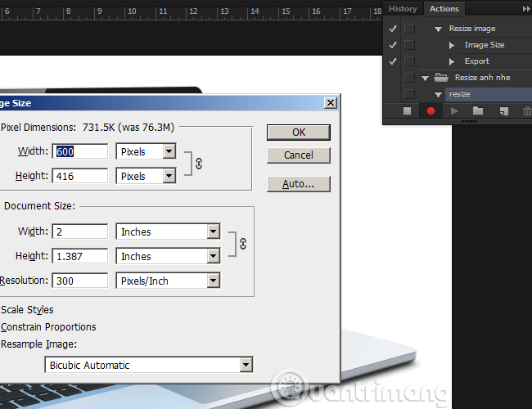Create a new action icon

pos(504,111)
